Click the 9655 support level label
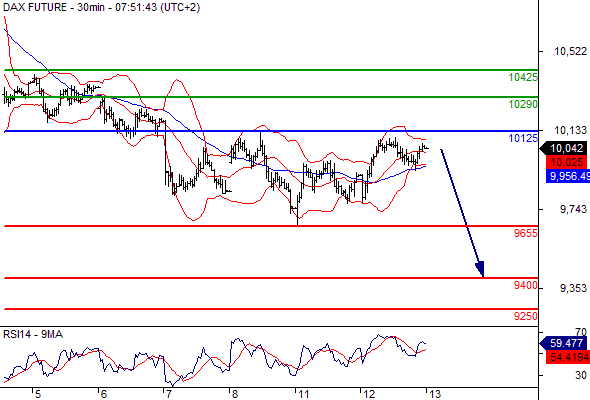 click(526, 233)
